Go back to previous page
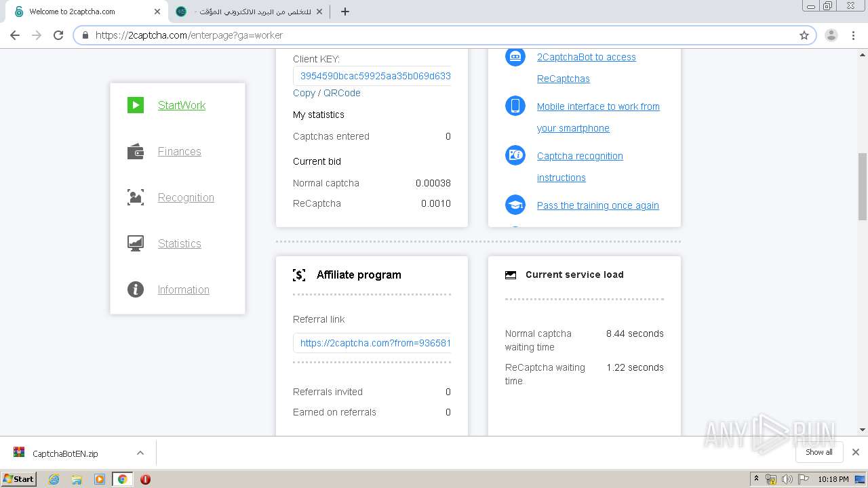868x488 pixels. [x=15, y=35]
